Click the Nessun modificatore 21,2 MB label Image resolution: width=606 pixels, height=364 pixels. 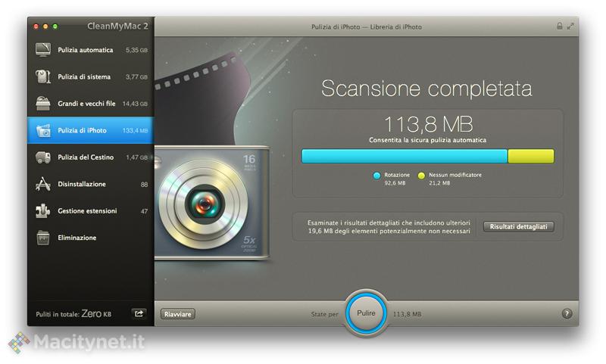(455, 179)
